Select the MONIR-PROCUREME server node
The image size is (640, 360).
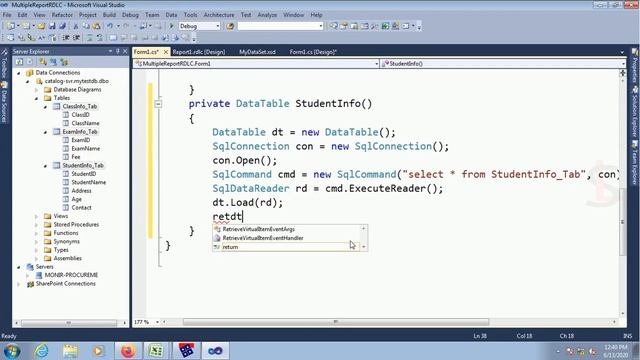coord(71,275)
